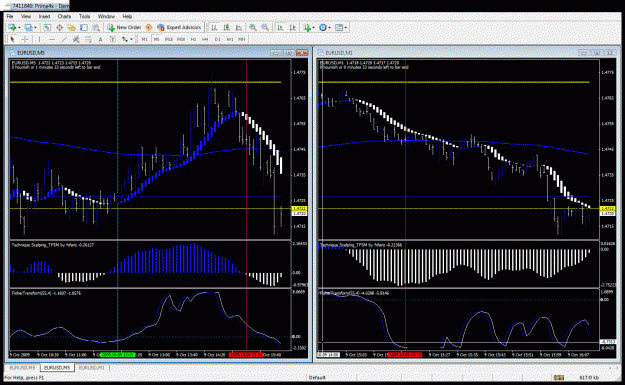625x385 pixels.
Task: Select the standard cursor arrow tool
Action: [12, 39]
